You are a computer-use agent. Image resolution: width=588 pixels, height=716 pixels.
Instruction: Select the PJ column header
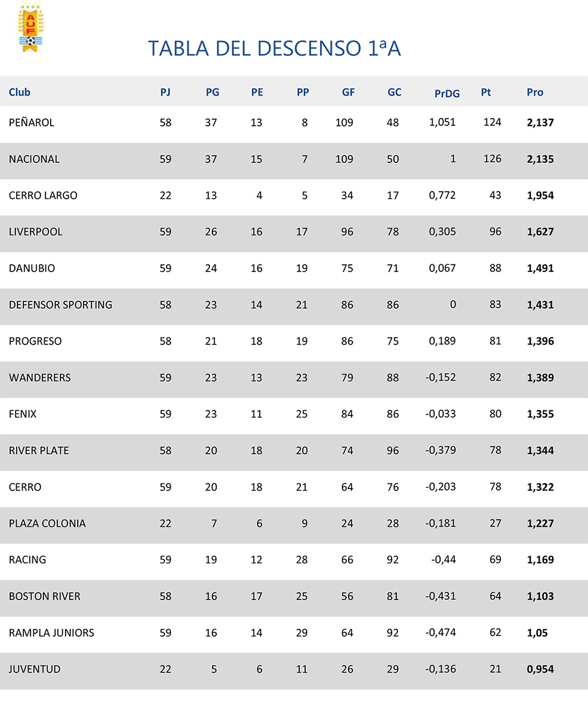click(165, 92)
